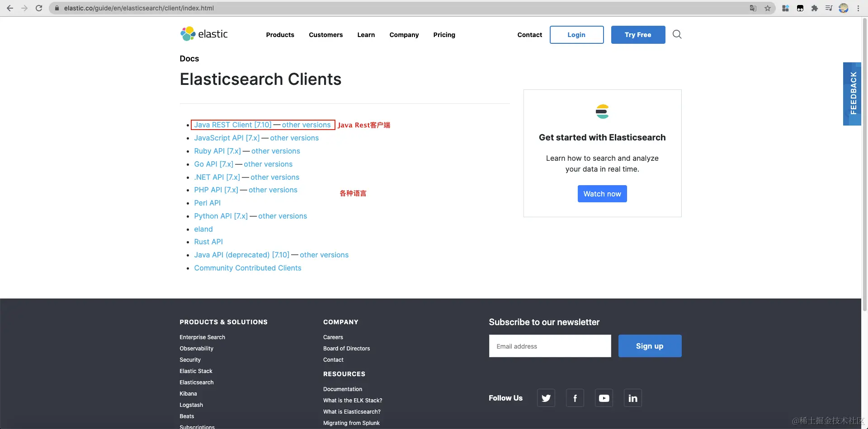868x429 pixels.
Task: Open other versions for Go API
Action: click(268, 164)
